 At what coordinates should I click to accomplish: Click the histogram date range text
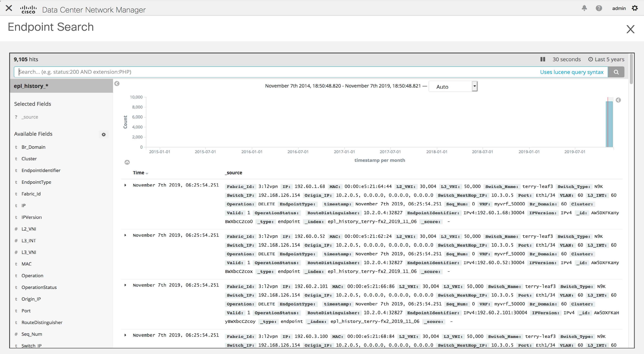pyautogui.click(x=343, y=86)
